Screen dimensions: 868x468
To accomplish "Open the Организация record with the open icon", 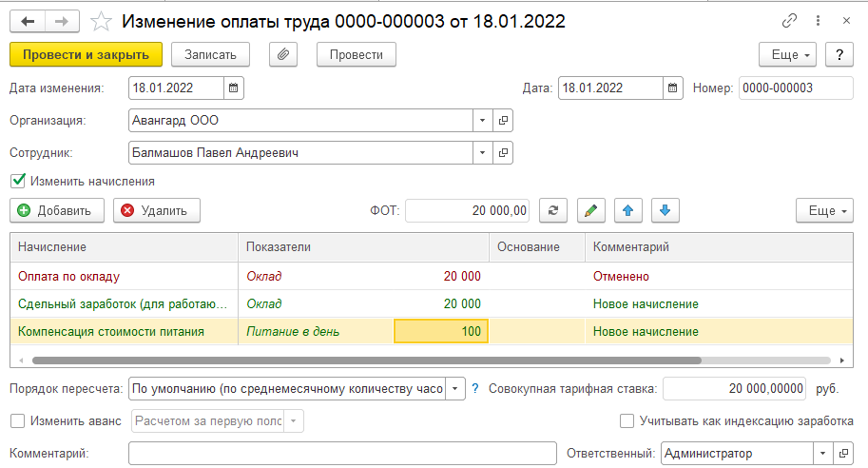I will (504, 121).
